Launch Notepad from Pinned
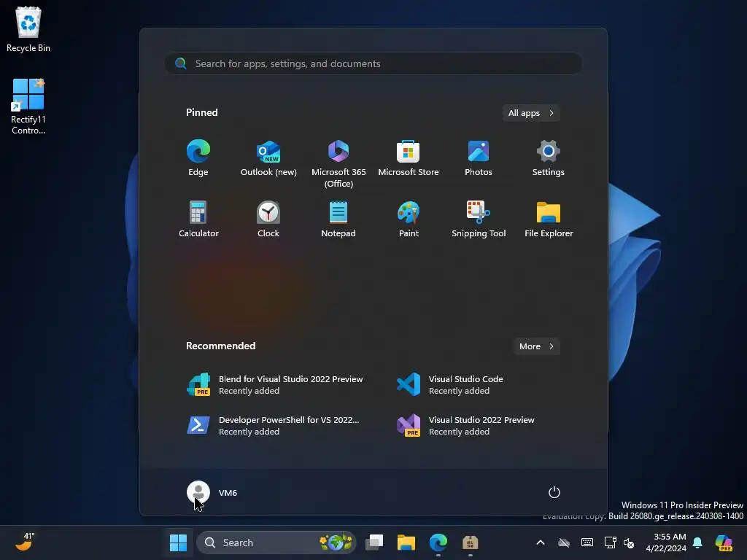 (338, 219)
